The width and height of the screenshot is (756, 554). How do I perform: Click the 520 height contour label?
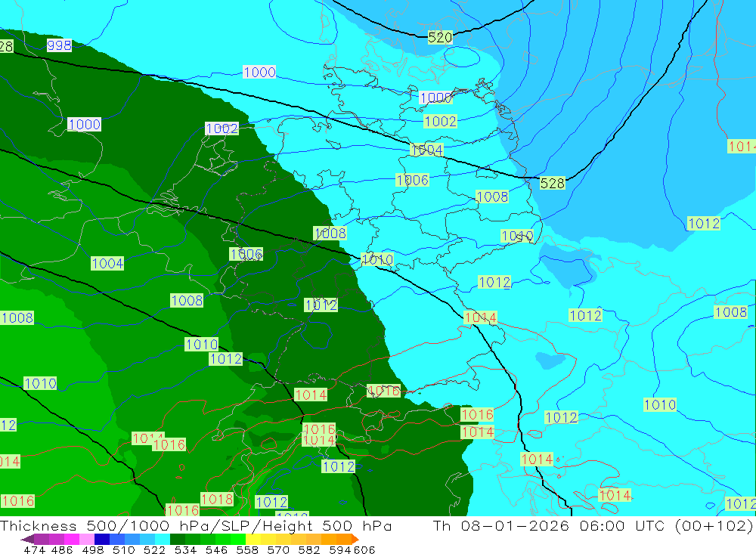[440, 37]
